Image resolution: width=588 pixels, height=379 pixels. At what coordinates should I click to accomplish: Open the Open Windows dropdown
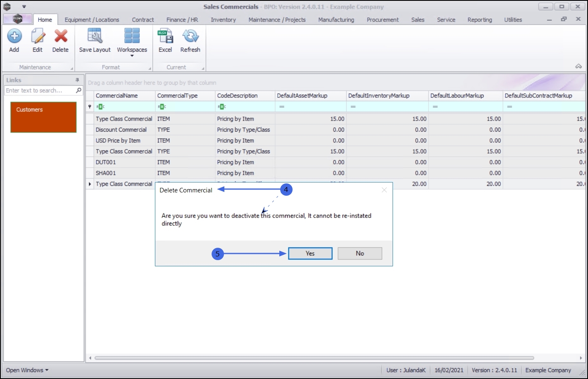click(x=27, y=370)
